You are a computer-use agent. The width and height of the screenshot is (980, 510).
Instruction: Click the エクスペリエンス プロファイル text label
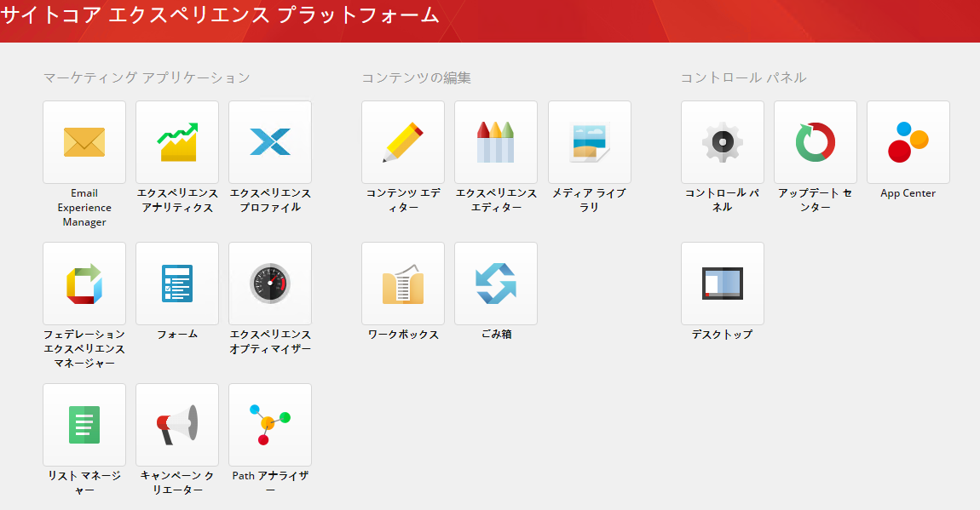pos(270,200)
